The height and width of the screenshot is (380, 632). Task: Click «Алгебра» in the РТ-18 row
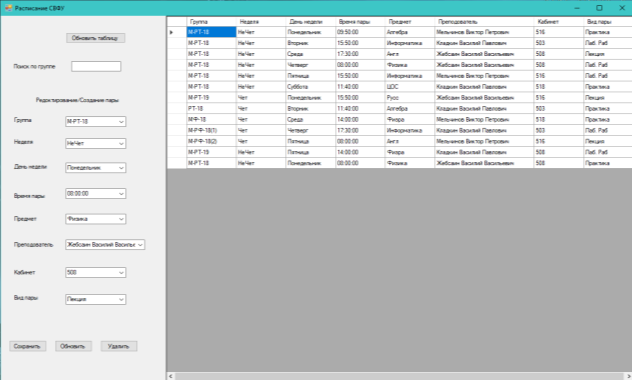coord(410,108)
